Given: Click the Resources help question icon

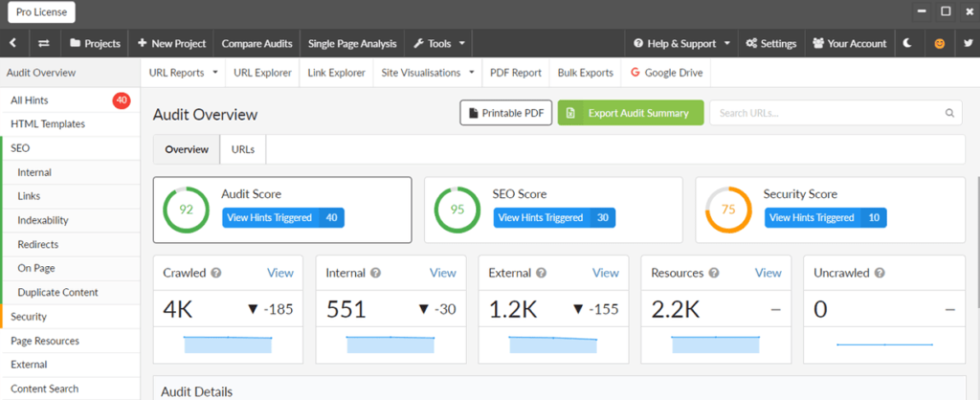Looking at the screenshot, I should coord(714,273).
